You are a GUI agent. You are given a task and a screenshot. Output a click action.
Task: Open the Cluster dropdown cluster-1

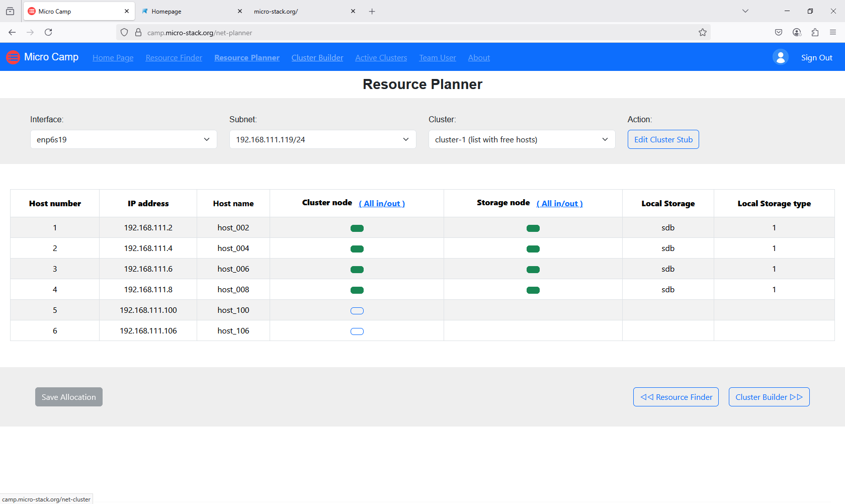[x=522, y=139]
